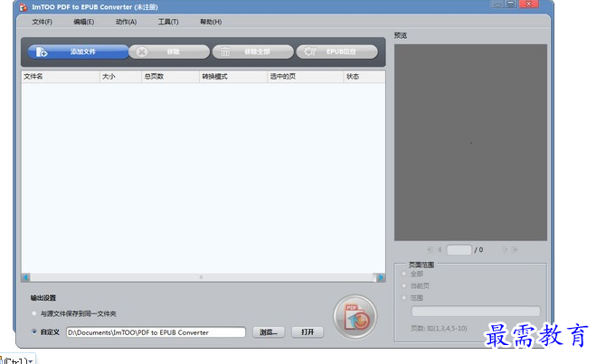Click the 移除 (Remove) toolbar button
Image resolution: width=596 pixels, height=364 pixels.
(x=169, y=51)
